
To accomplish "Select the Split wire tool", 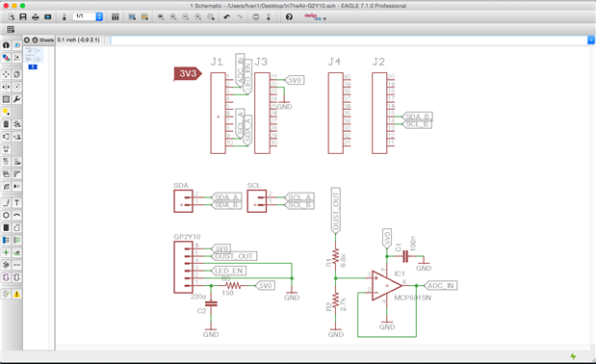I will [x=6, y=186].
